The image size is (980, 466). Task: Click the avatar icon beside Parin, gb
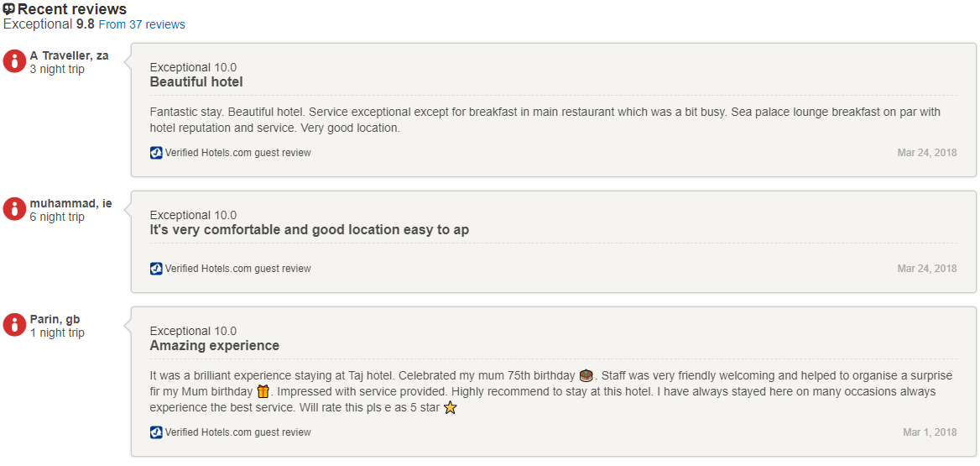[14, 325]
